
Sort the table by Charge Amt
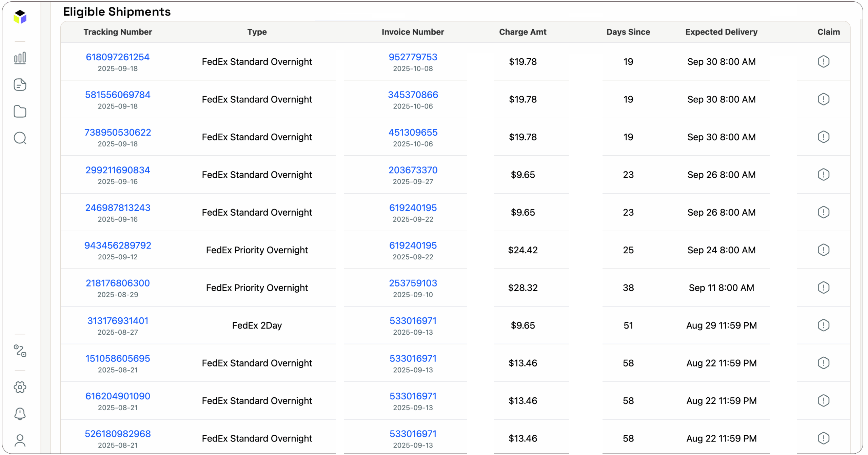click(x=522, y=32)
